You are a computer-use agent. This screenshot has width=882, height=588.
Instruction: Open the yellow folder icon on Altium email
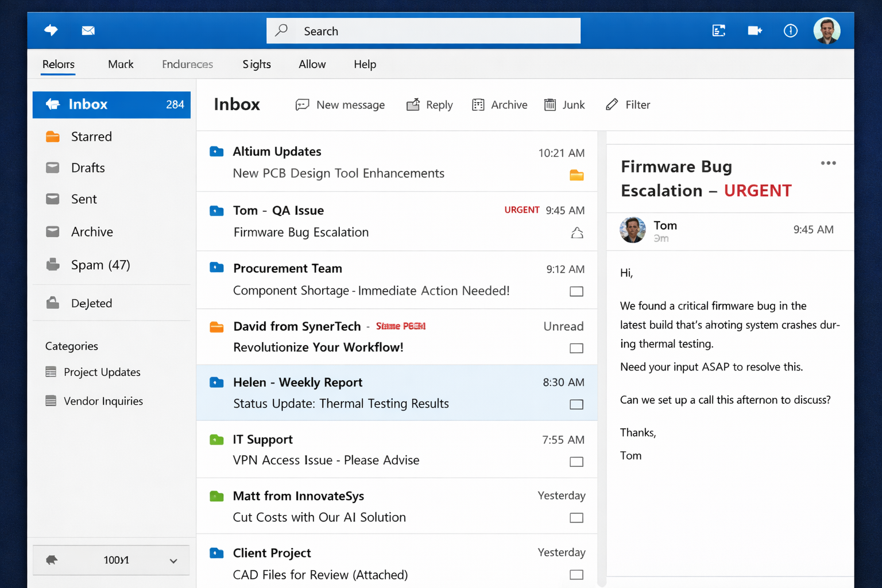tap(577, 175)
